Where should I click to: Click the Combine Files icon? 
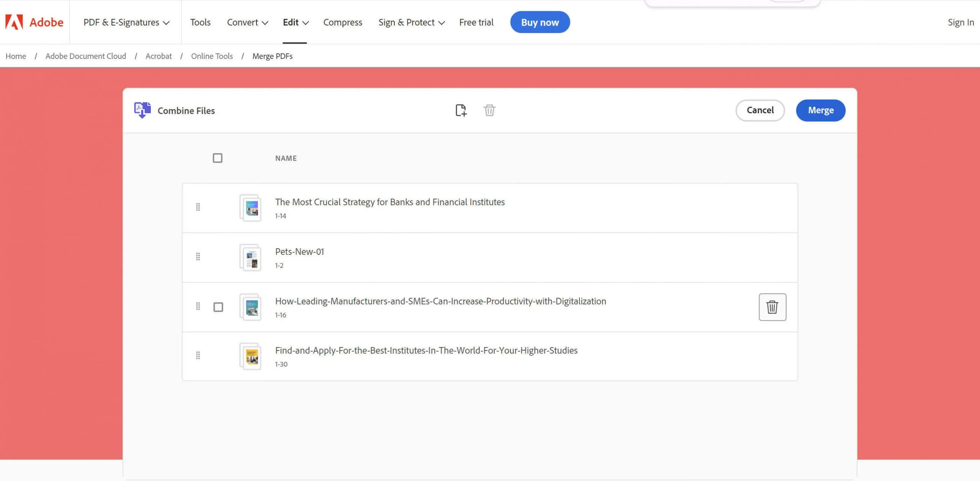pos(142,110)
